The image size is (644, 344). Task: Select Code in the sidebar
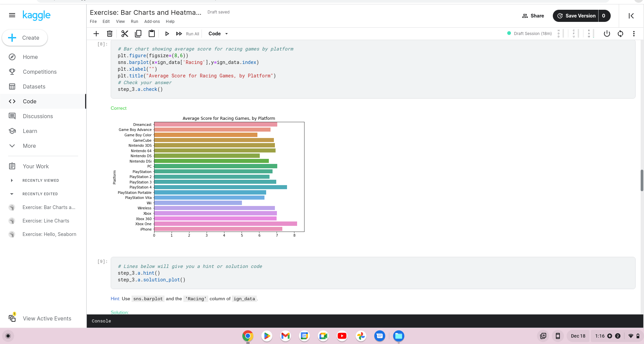tap(43, 101)
